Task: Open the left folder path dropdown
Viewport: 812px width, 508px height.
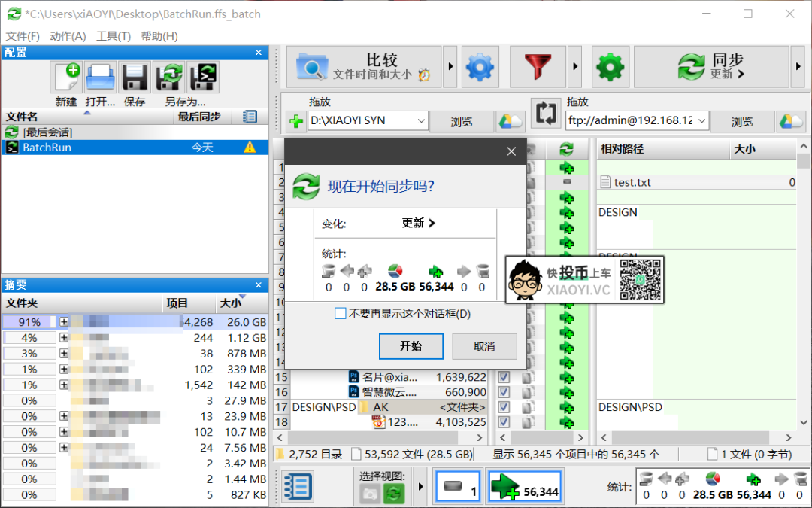Action: click(421, 121)
